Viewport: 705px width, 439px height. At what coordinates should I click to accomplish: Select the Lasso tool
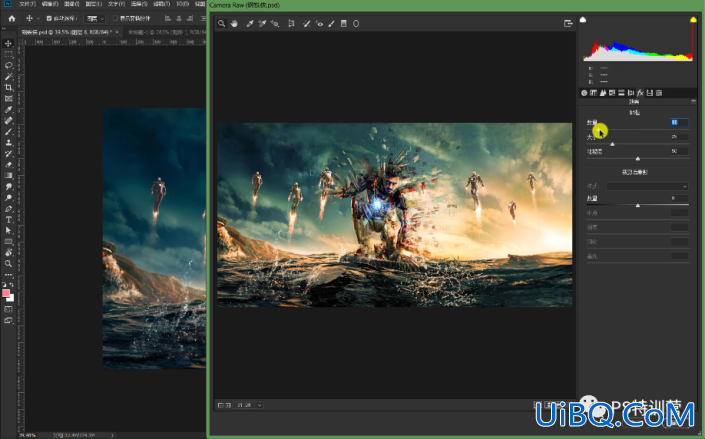(x=9, y=66)
